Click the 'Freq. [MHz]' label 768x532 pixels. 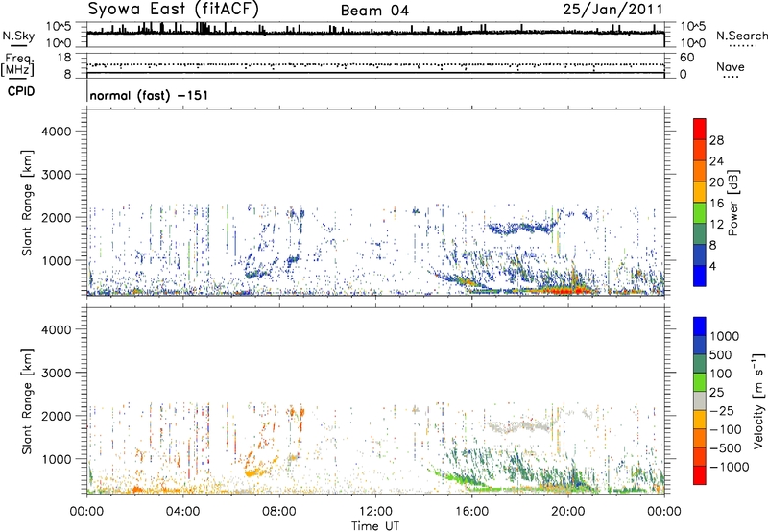18,65
